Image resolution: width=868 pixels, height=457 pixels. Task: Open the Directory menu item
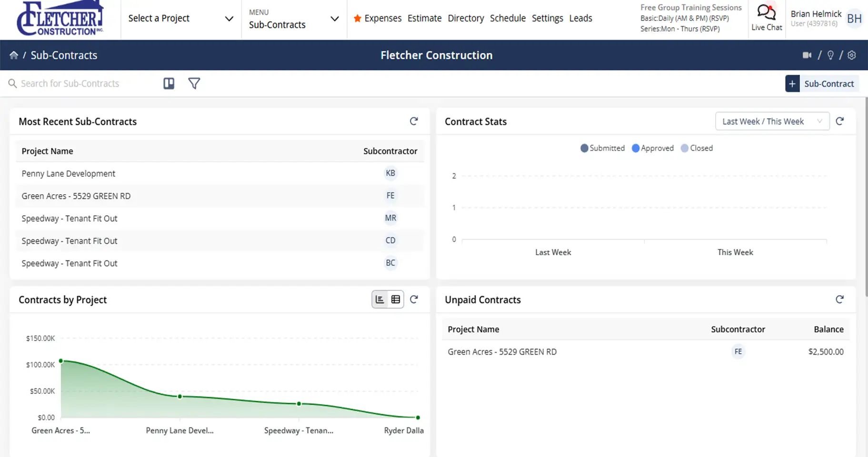coord(466,19)
